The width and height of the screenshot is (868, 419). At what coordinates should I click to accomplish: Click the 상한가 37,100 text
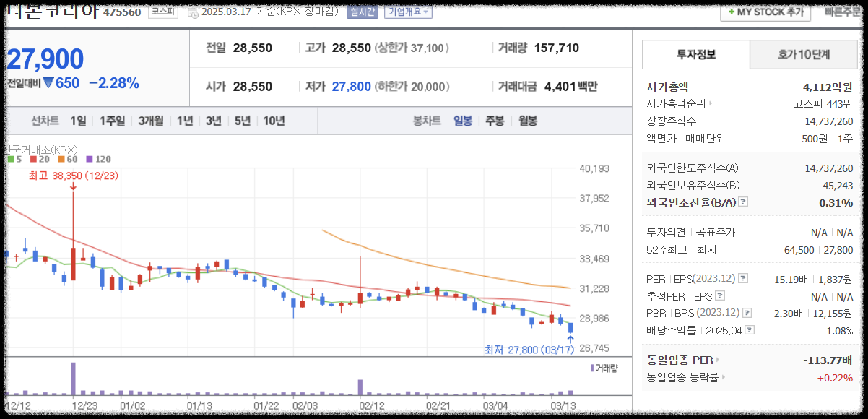pyautogui.click(x=412, y=48)
